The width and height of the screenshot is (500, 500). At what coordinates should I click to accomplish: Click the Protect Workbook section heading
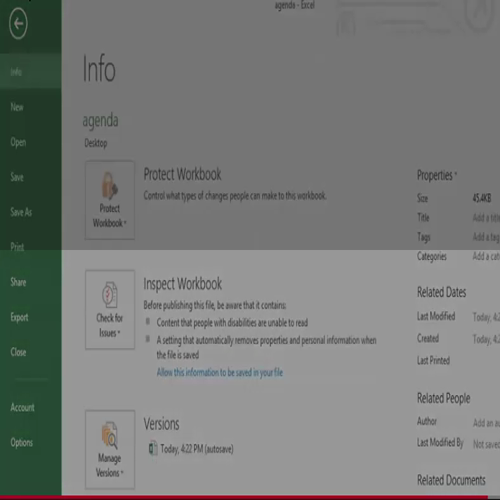[182, 174]
